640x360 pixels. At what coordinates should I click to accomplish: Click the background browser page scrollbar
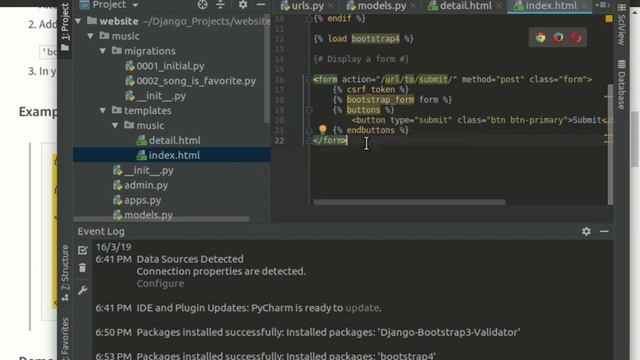pos(635,139)
